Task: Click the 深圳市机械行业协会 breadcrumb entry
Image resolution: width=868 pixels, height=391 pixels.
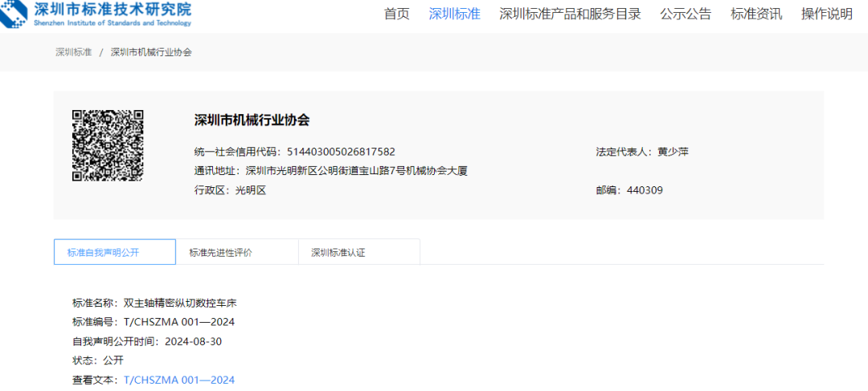Action: tap(151, 52)
